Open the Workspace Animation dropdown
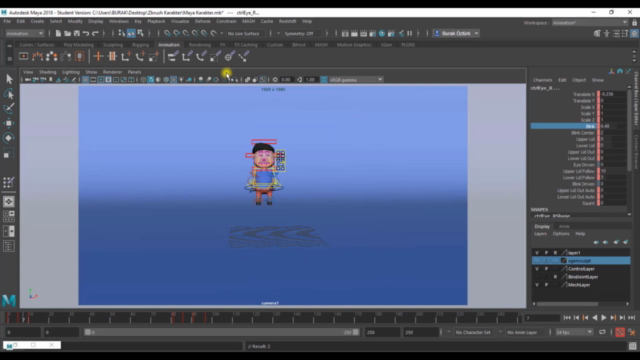The width and height of the screenshot is (640, 360). click(x=590, y=22)
